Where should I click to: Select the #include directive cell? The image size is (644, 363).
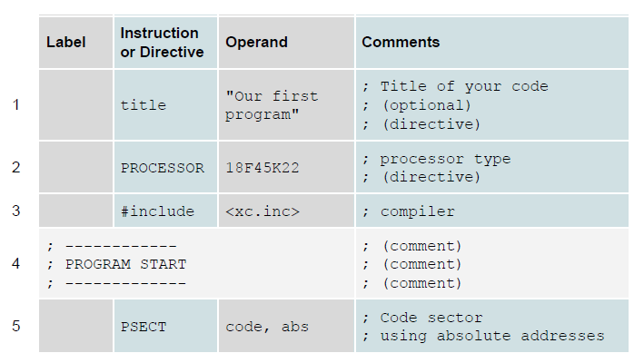click(x=165, y=211)
